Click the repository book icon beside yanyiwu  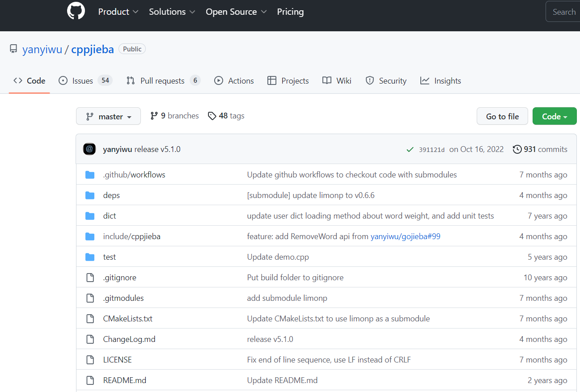(13, 49)
